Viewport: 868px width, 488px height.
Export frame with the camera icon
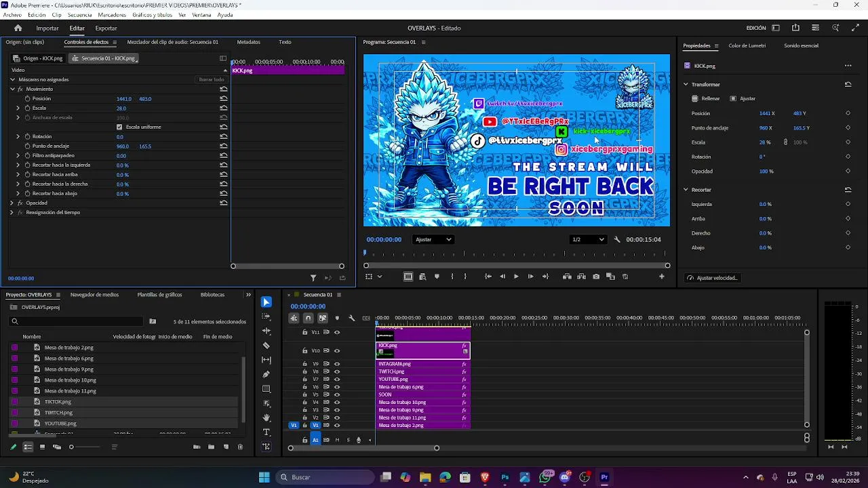tap(596, 277)
